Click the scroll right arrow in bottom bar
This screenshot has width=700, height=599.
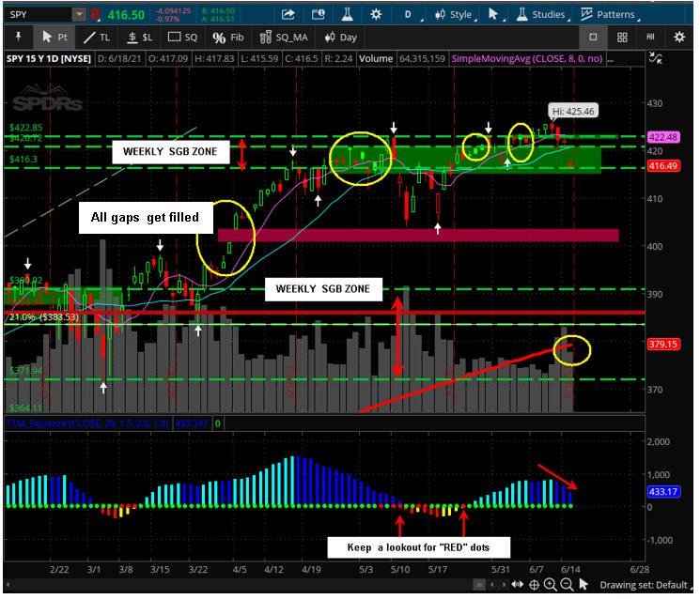click(x=504, y=584)
